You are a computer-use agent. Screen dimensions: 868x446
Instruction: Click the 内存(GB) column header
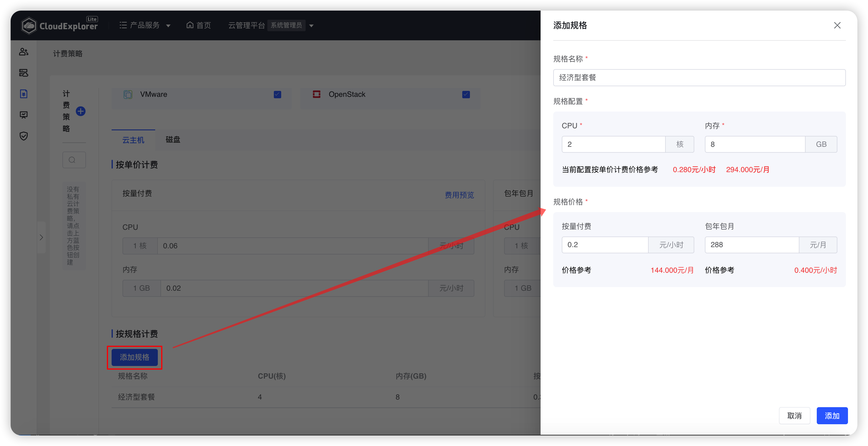(411, 376)
